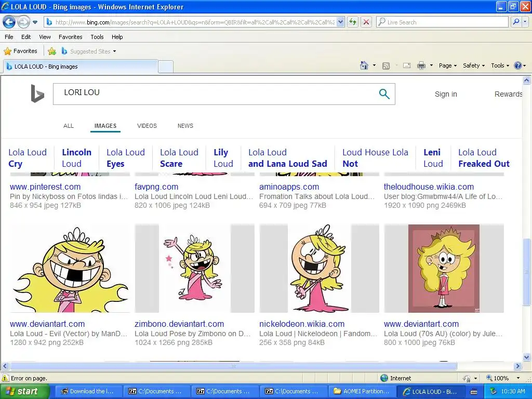
Task: Click the browser Back arrow button
Action: (x=9, y=22)
